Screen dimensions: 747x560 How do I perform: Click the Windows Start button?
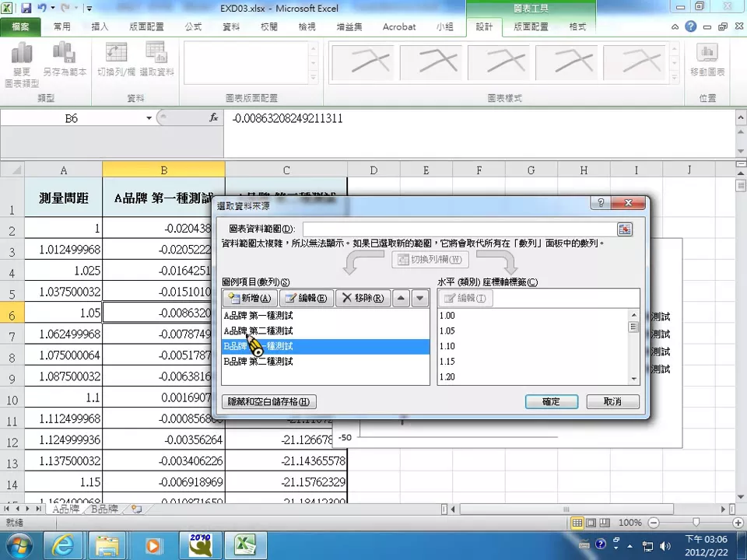18,546
